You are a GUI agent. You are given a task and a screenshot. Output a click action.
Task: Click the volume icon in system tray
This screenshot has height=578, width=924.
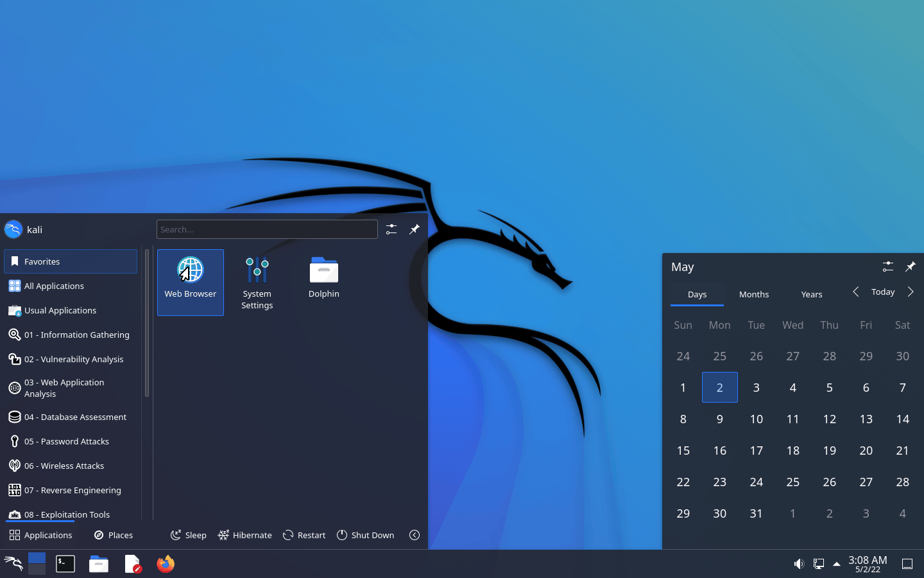click(x=798, y=564)
